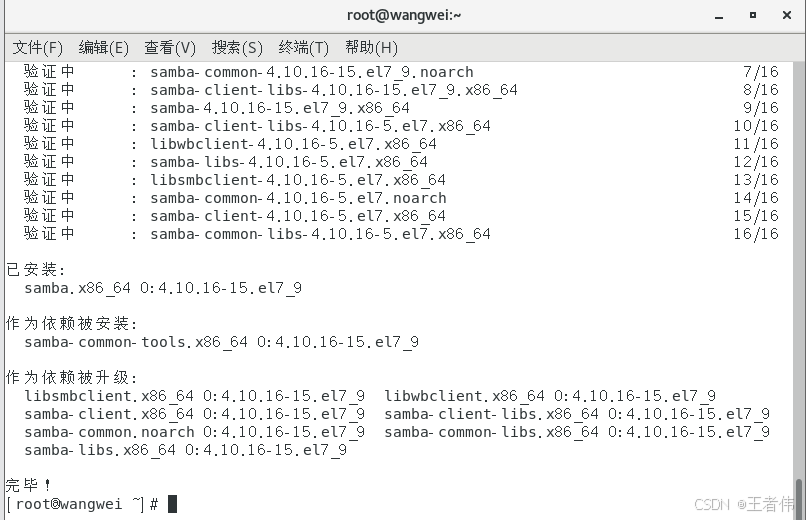This screenshot has width=806, height=520.
Task: Click the block cursor after the prompt
Action: [x=173, y=504]
